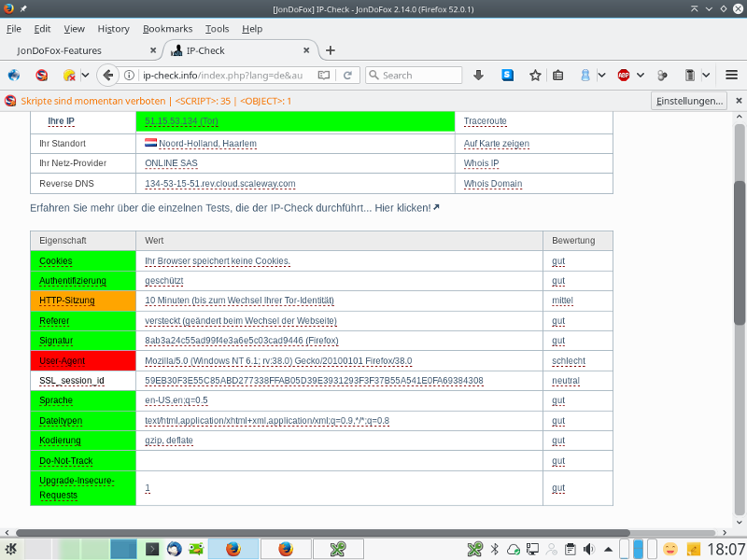The width and height of the screenshot is (747, 560).
Task: Open the NoScript toolbar icon
Action: point(41,76)
